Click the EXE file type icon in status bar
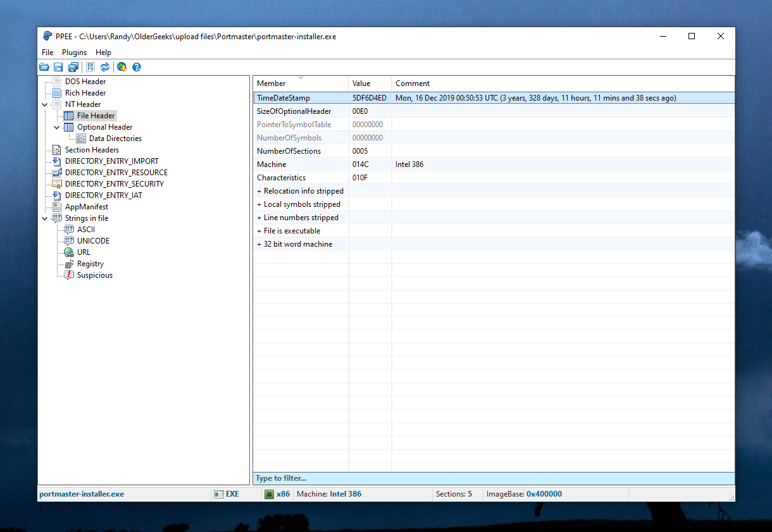This screenshot has width=772, height=532. coord(219,494)
